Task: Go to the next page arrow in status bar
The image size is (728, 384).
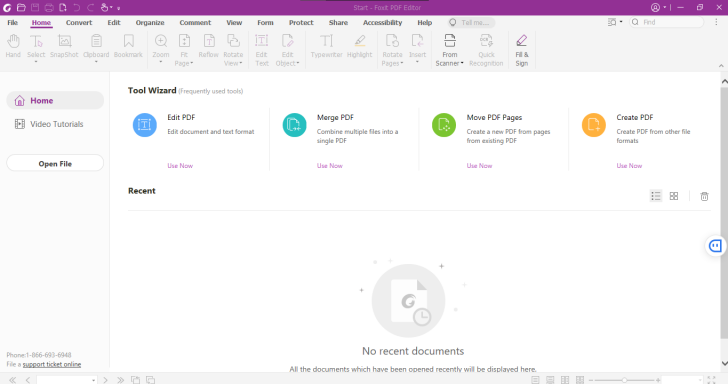Action: click(x=105, y=380)
